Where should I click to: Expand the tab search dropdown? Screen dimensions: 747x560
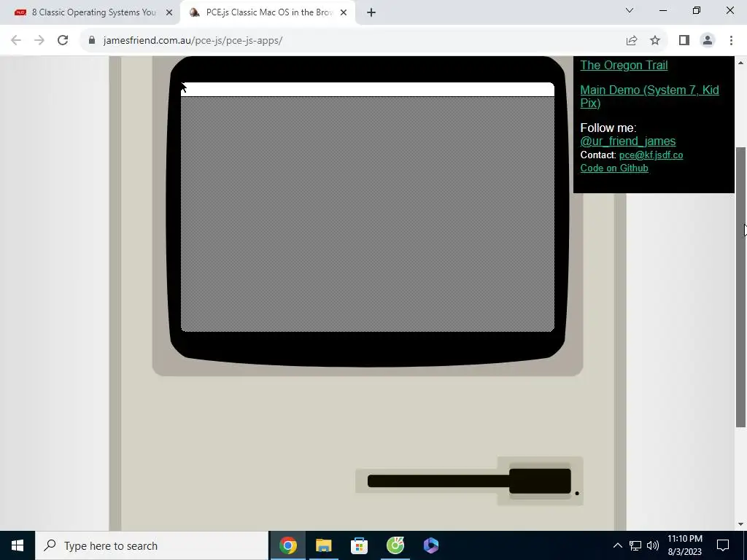(630, 10)
